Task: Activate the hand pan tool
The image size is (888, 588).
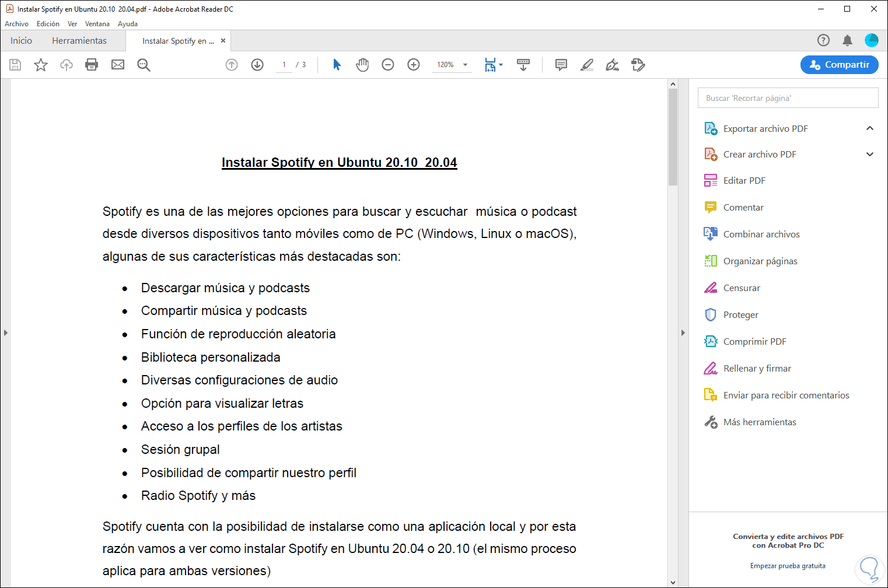Action: (x=362, y=65)
